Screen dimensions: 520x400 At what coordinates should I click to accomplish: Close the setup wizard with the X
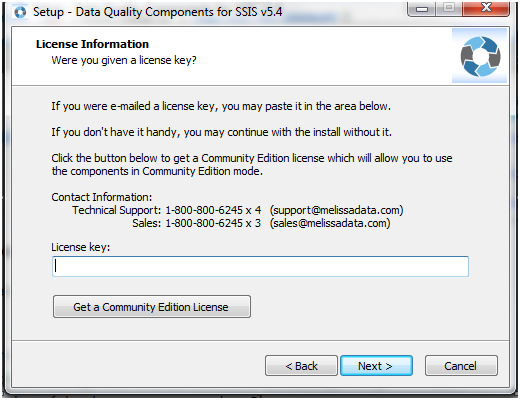pyautogui.click(x=486, y=8)
